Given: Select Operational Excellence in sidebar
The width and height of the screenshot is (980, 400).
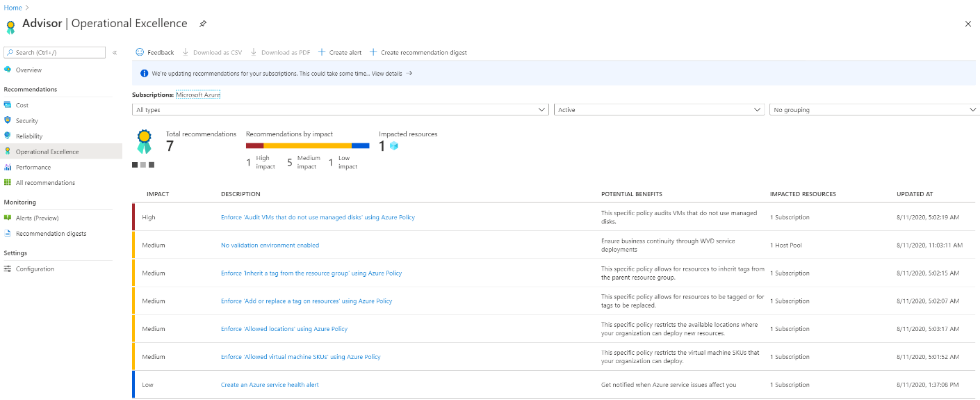Looking at the screenshot, I should [61, 151].
